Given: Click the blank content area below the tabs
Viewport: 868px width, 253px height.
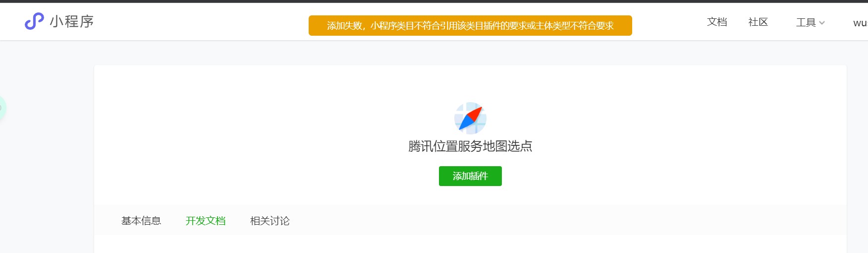Looking at the screenshot, I should point(470,244).
